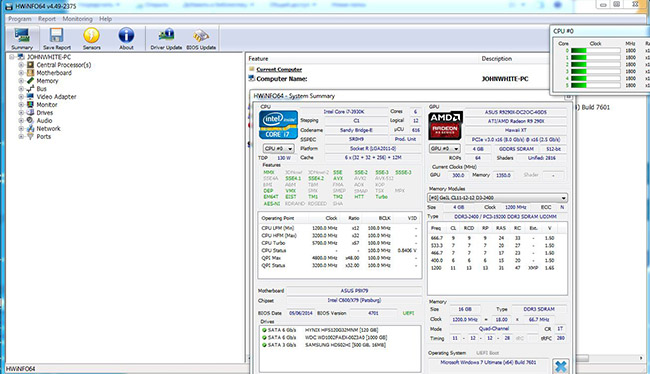Open the Sensors toolbar icon

point(91,35)
